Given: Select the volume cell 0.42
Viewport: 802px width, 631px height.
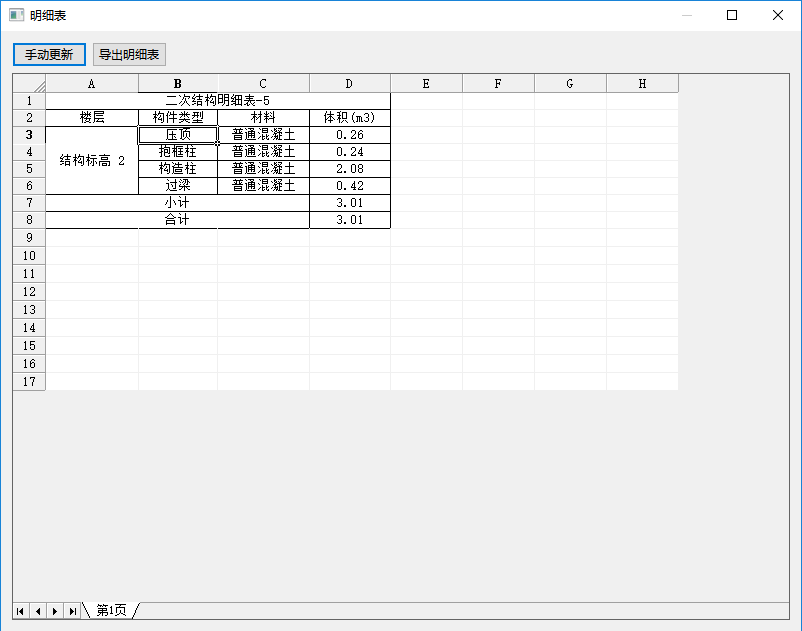Looking at the screenshot, I should pyautogui.click(x=350, y=185).
